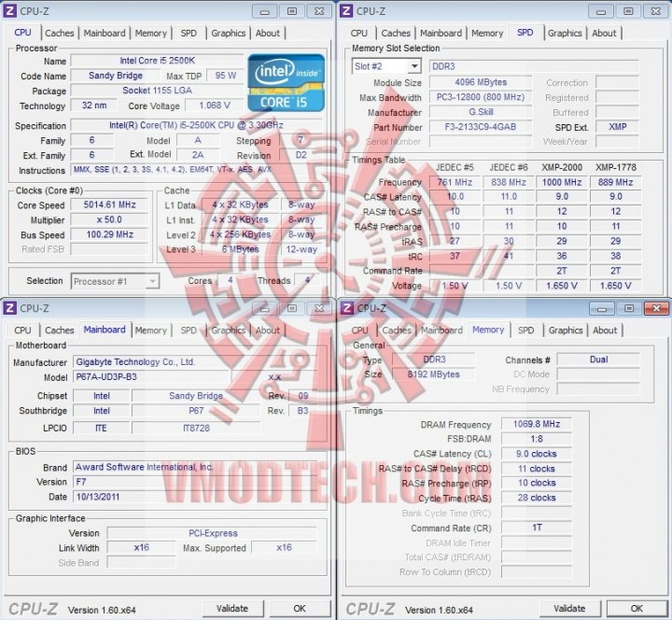Click OK button in bottom-left window
The width and height of the screenshot is (672, 620).
300,609
